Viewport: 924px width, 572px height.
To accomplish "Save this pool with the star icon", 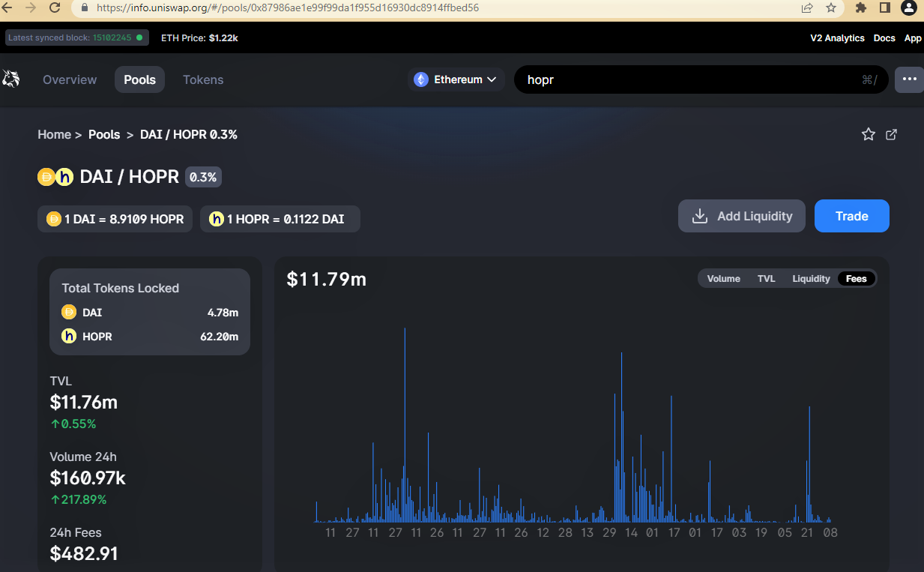I will 869,134.
